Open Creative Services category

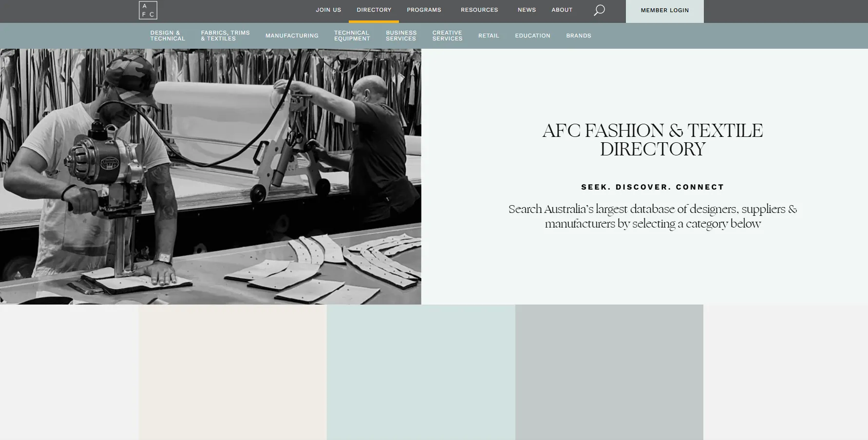(x=447, y=36)
